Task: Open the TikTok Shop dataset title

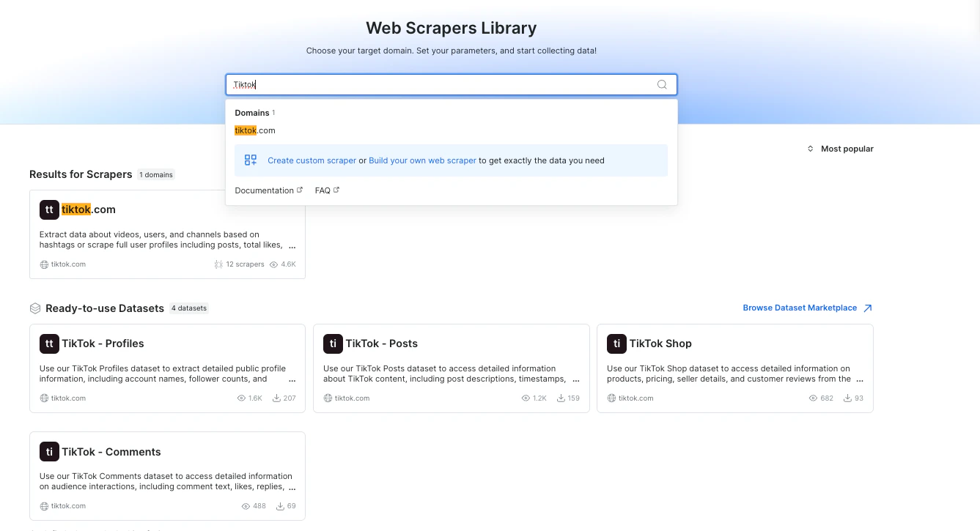Action: [660, 344]
